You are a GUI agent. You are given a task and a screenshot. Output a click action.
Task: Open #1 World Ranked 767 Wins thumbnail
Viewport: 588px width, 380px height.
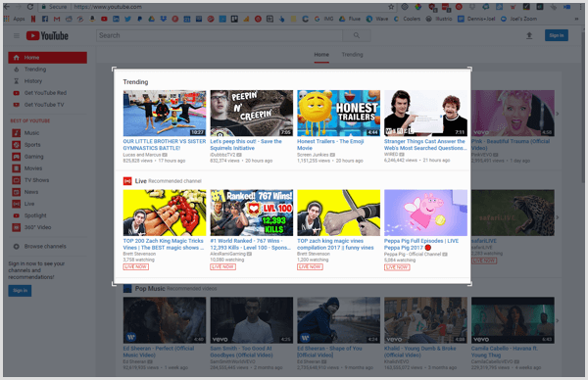[x=252, y=213]
